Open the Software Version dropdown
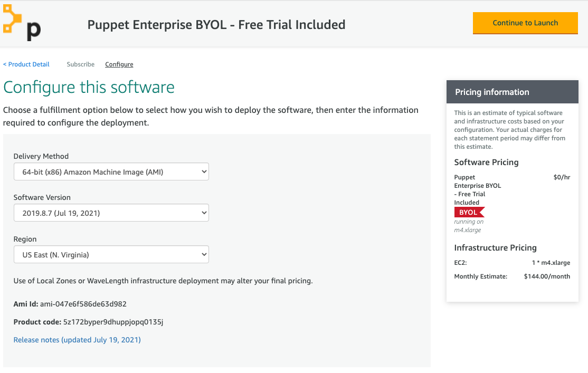 point(111,213)
